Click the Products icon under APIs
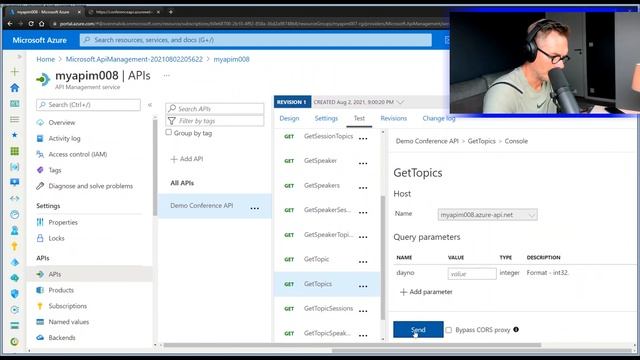Viewport: 640px width, 360px height. click(40, 290)
